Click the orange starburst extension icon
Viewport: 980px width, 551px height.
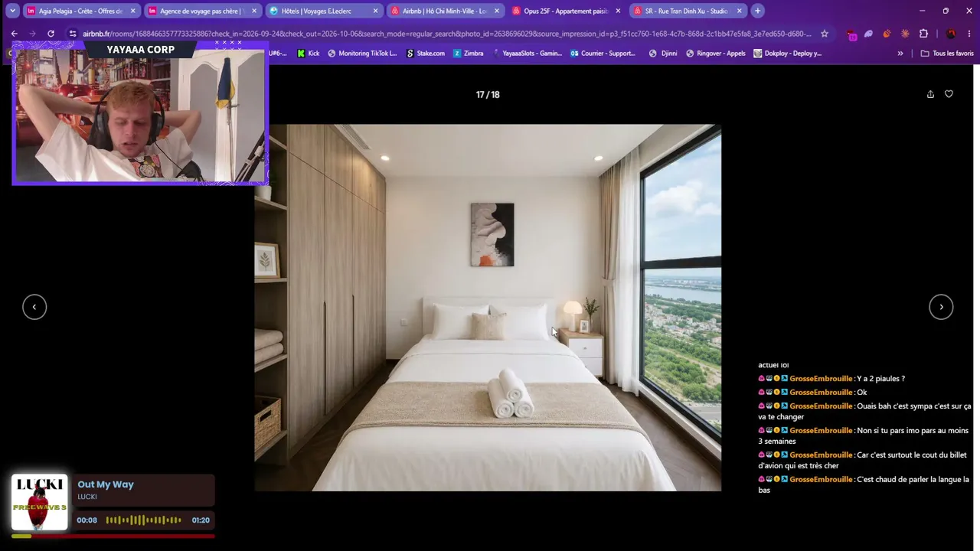point(905,34)
